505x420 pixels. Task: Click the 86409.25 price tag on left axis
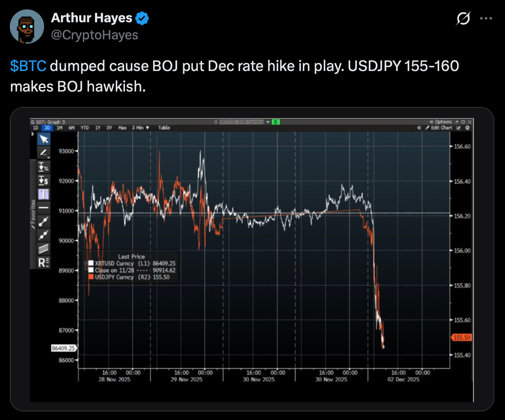pyautogui.click(x=63, y=348)
